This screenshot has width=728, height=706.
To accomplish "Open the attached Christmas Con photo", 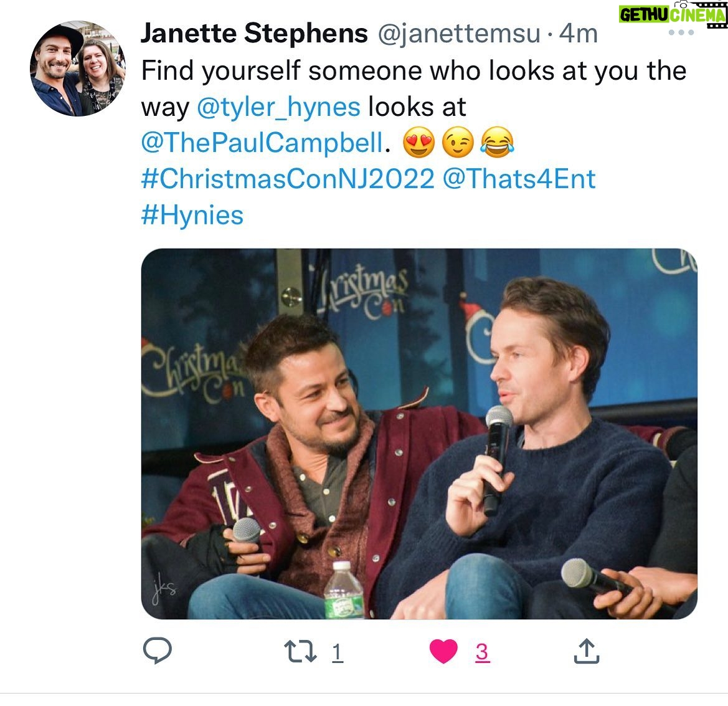I will pos(419,434).
